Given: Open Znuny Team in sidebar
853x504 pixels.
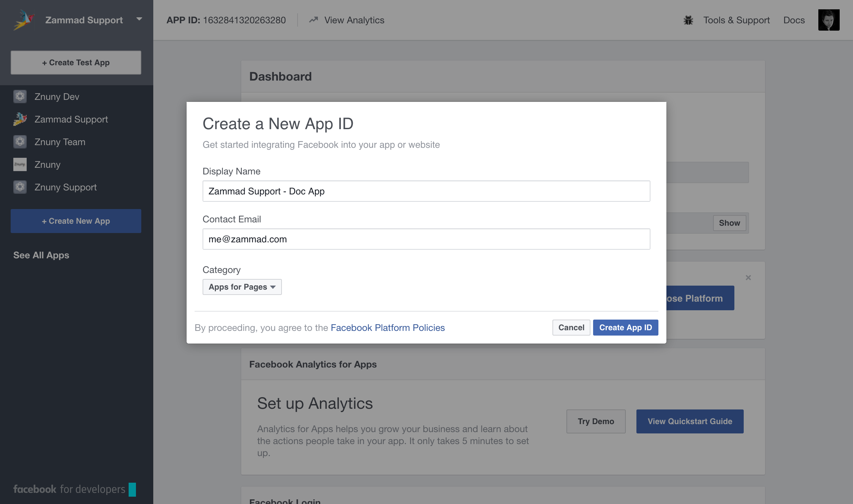Looking at the screenshot, I should tap(60, 141).
